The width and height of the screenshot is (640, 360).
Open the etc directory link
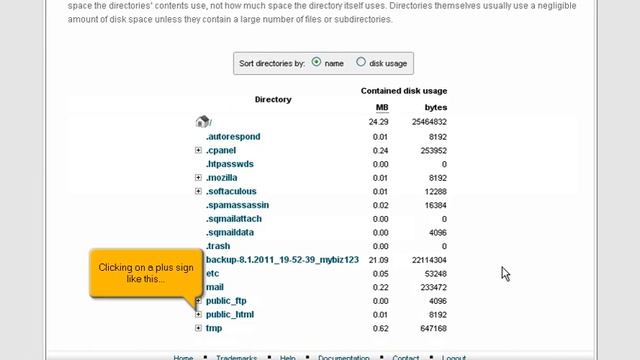tap(212, 273)
